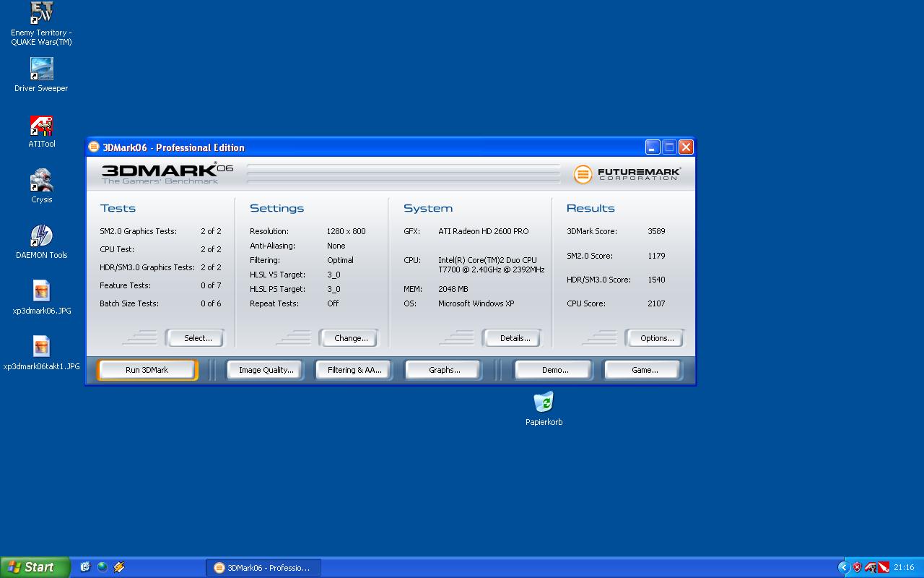Click the Tests section heading
Screen dimensions: 924x578
point(118,208)
